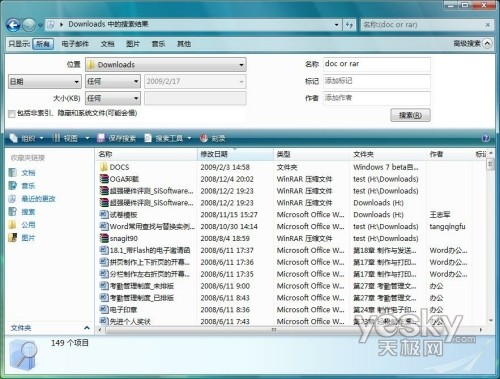The width and height of the screenshot is (500, 379).
Task: Click the help question mark icon
Action: (x=486, y=138)
